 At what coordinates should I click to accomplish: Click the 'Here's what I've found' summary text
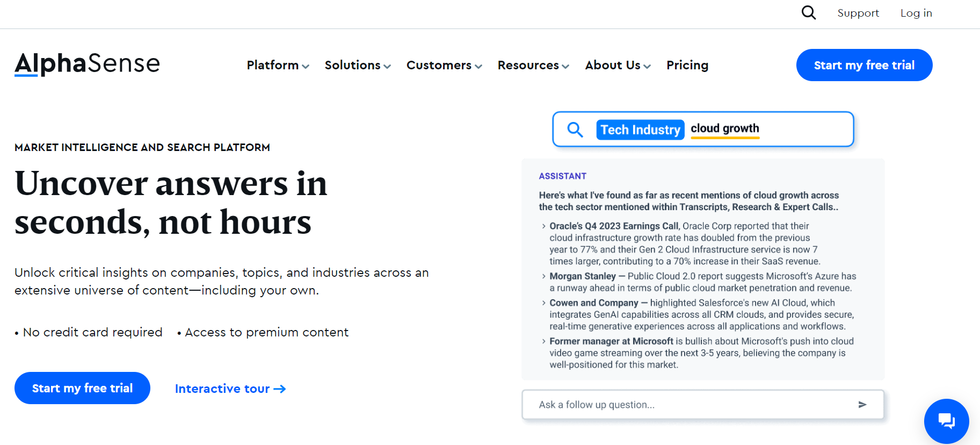point(689,201)
